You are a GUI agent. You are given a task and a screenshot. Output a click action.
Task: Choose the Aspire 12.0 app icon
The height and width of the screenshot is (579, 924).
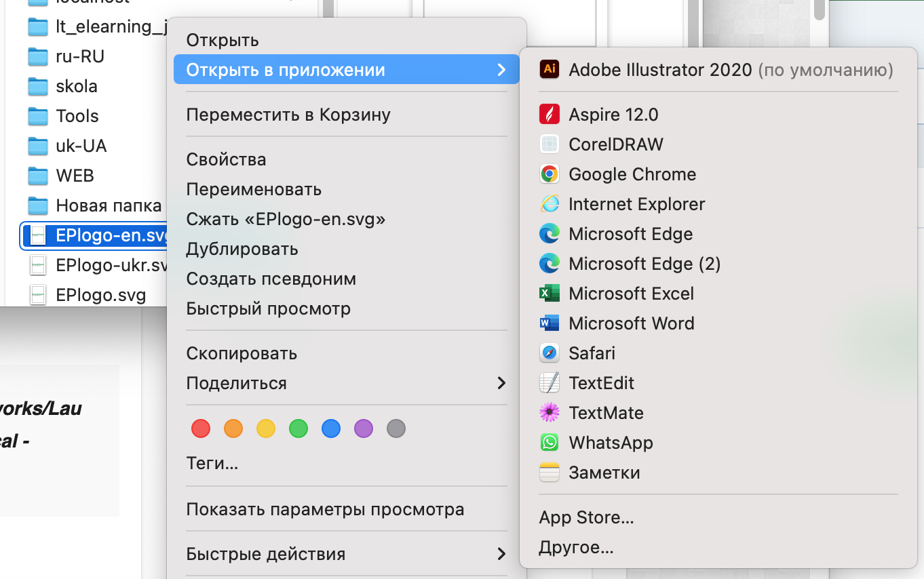[549, 115]
